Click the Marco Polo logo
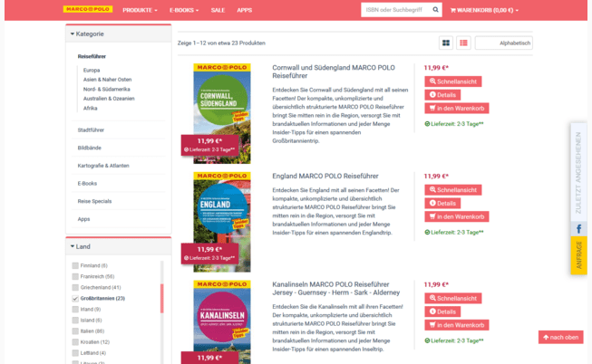 pos(88,9)
